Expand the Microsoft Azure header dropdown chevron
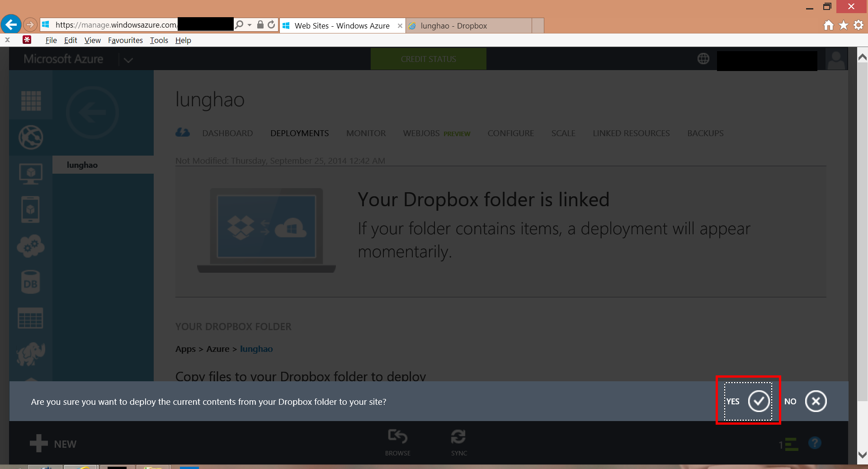The image size is (868, 469). pos(128,60)
